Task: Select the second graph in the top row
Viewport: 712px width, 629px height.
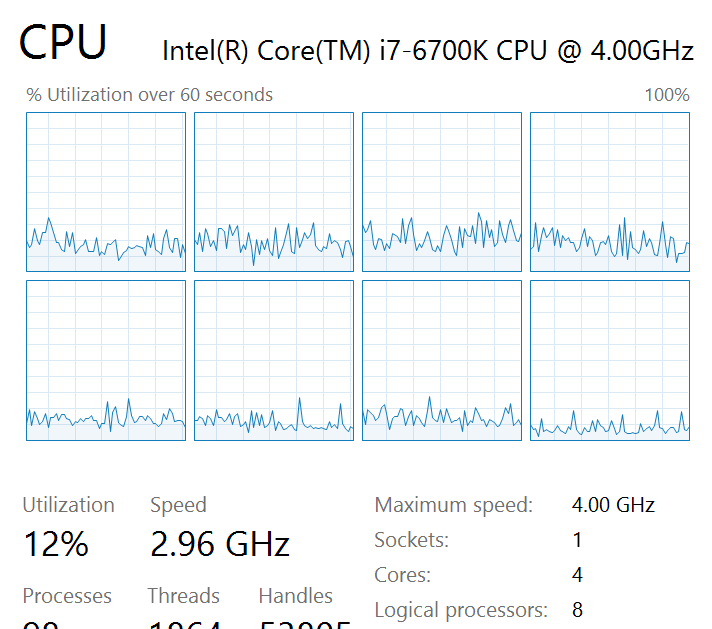Action: [274, 191]
